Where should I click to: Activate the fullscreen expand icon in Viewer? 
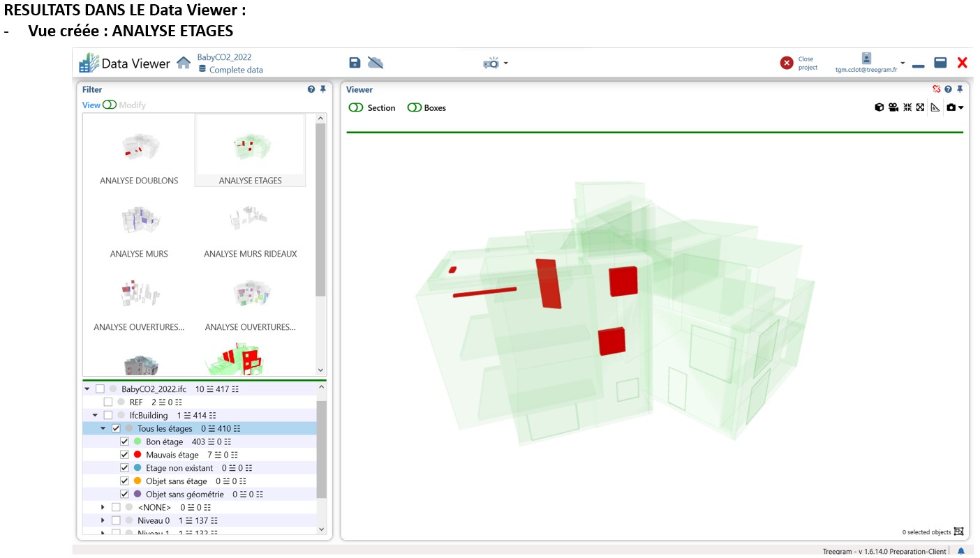point(920,107)
